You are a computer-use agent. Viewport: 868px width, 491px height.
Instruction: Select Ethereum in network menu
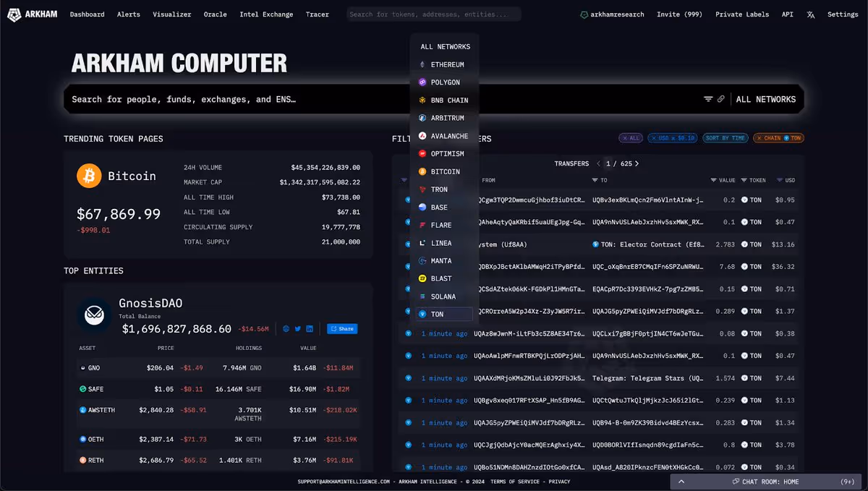[x=445, y=64]
